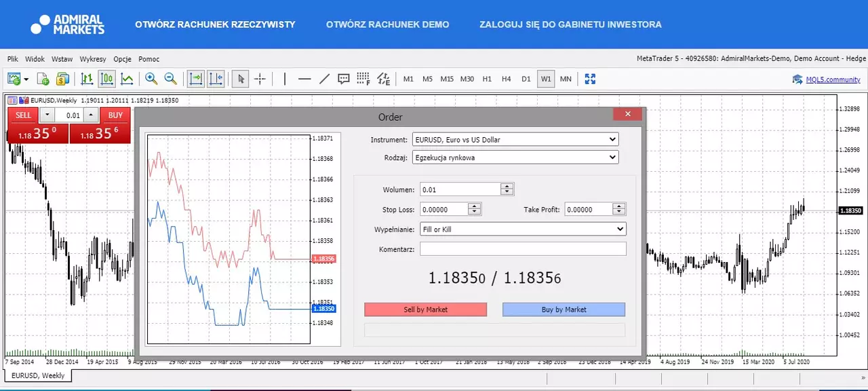Select the Elliott wave tool
This screenshot has width=868, height=391.
tap(384, 79)
